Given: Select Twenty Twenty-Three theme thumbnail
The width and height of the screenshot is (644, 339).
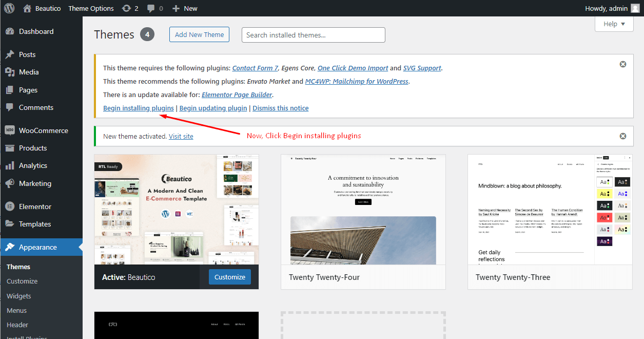Looking at the screenshot, I should pyautogui.click(x=550, y=210).
